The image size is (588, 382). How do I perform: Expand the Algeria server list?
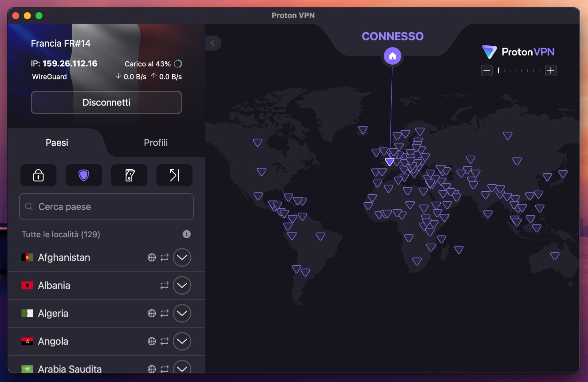pos(182,313)
